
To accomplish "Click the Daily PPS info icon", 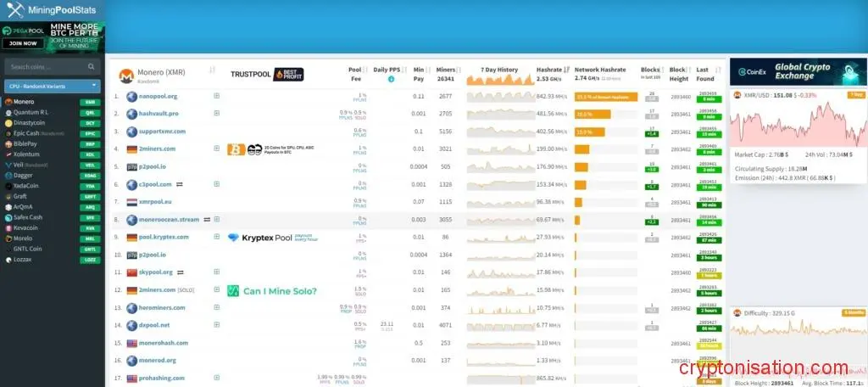I will [391, 79].
